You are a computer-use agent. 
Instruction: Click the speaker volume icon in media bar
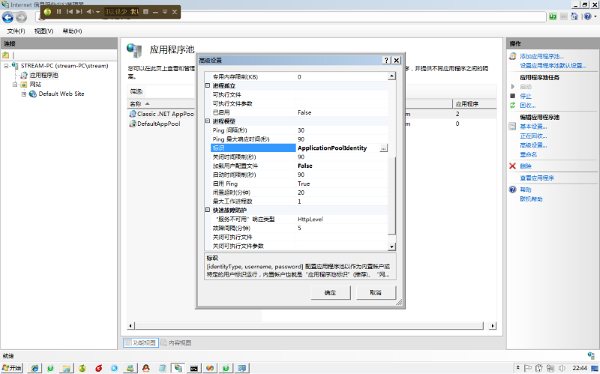pyautogui.click(x=89, y=12)
